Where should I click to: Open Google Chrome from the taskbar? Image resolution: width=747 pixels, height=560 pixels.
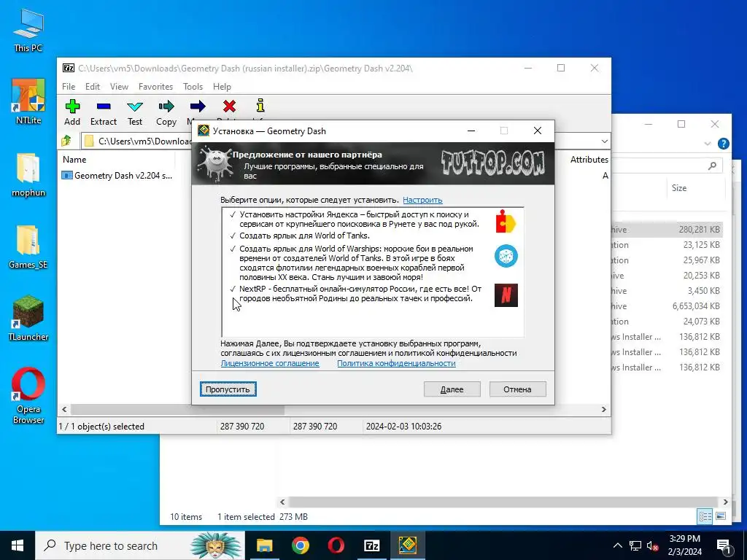[x=300, y=545]
